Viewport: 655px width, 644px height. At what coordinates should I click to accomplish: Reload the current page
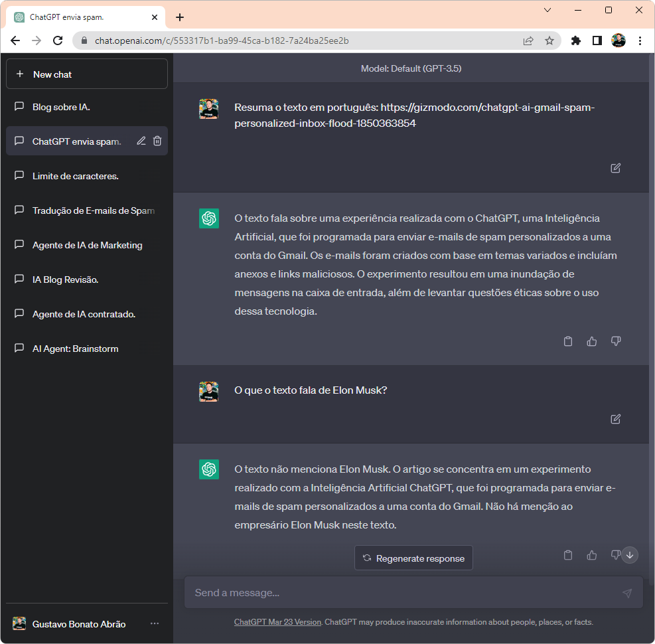click(58, 40)
